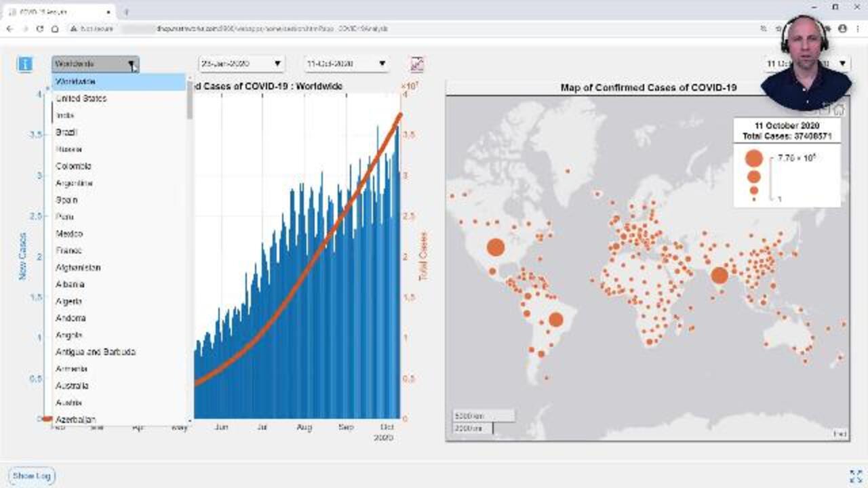The width and height of the screenshot is (868, 488).
Task: Select Australia from the dropdown list
Action: [x=72, y=386]
